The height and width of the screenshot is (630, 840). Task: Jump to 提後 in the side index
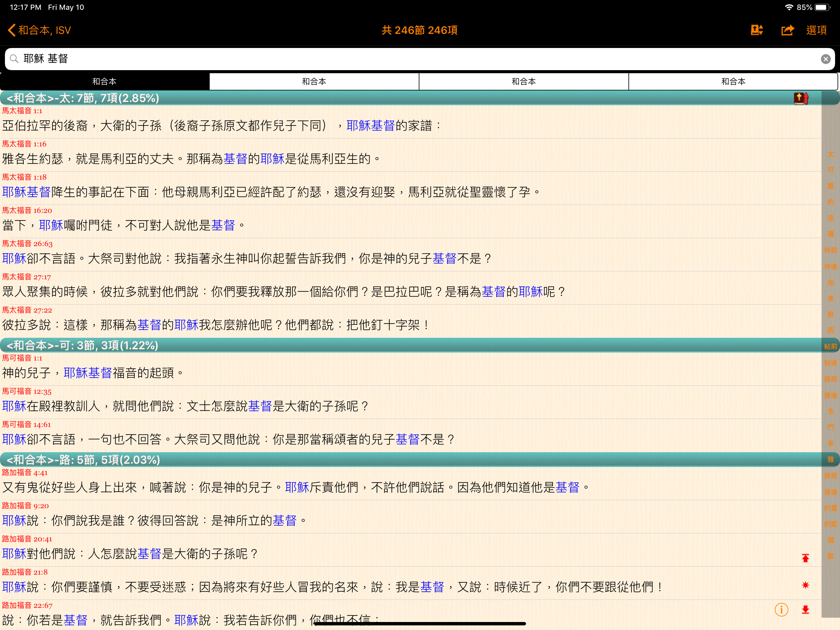pyautogui.click(x=830, y=395)
